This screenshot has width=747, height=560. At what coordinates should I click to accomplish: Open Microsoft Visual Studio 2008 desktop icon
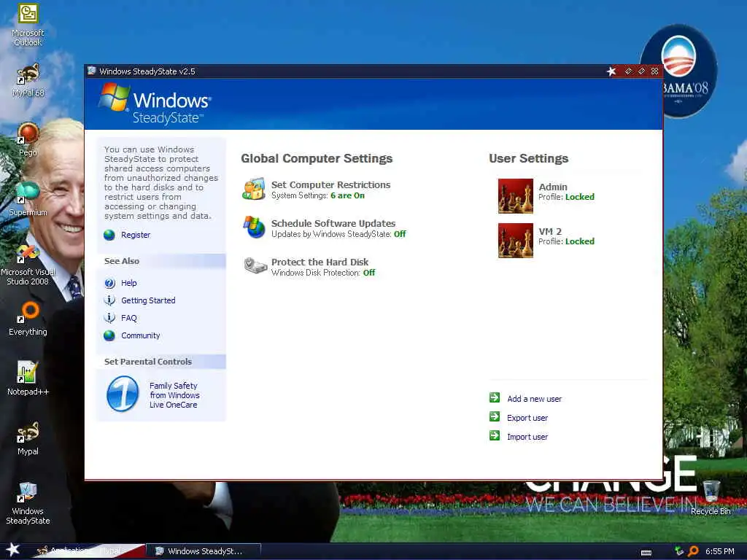28,264
